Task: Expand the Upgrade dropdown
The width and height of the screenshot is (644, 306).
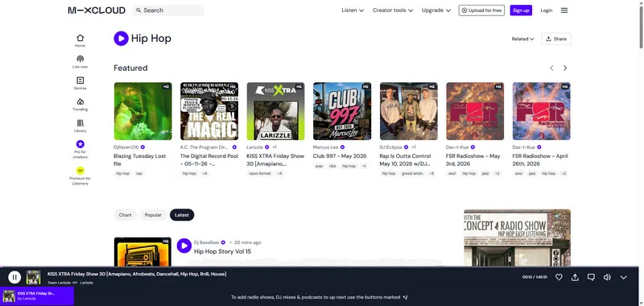Action: point(436,10)
